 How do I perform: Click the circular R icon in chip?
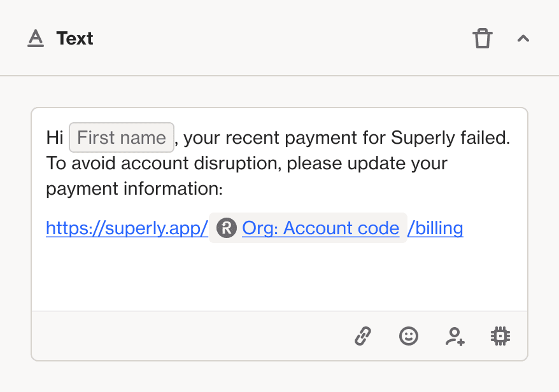click(227, 228)
